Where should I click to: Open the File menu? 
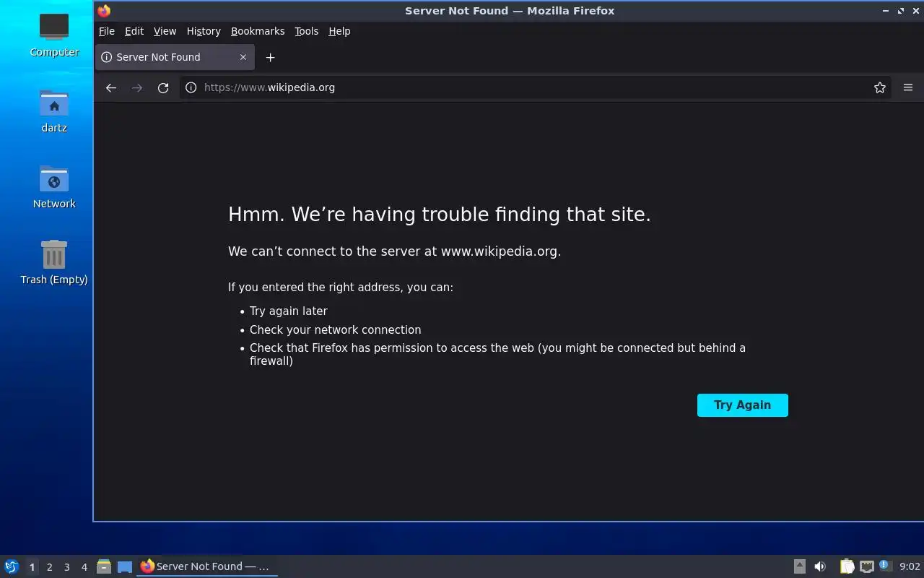tap(107, 31)
